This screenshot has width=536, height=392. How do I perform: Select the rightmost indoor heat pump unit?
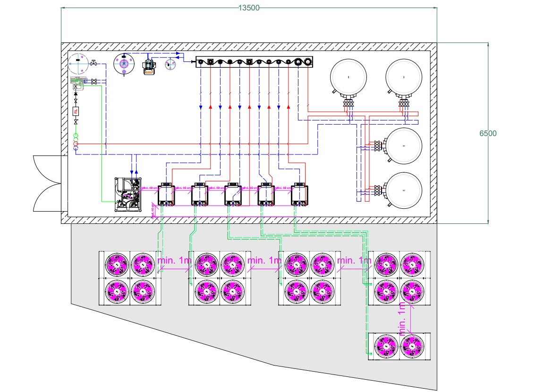pos(299,195)
